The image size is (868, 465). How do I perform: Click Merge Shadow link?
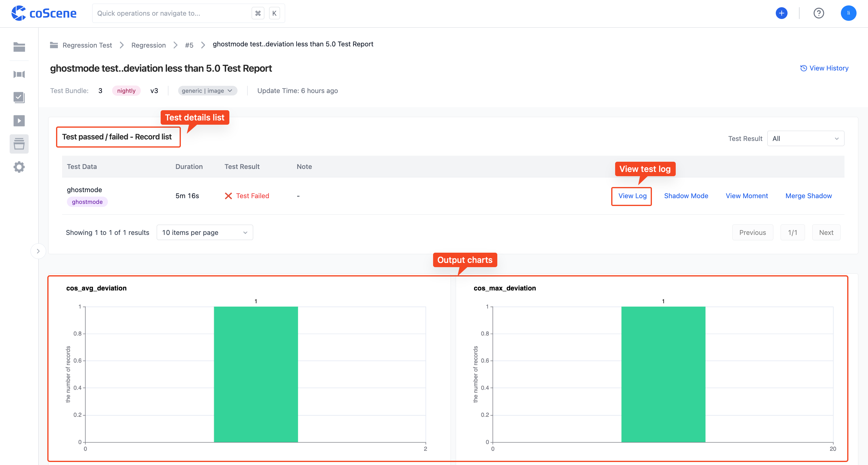tap(808, 196)
